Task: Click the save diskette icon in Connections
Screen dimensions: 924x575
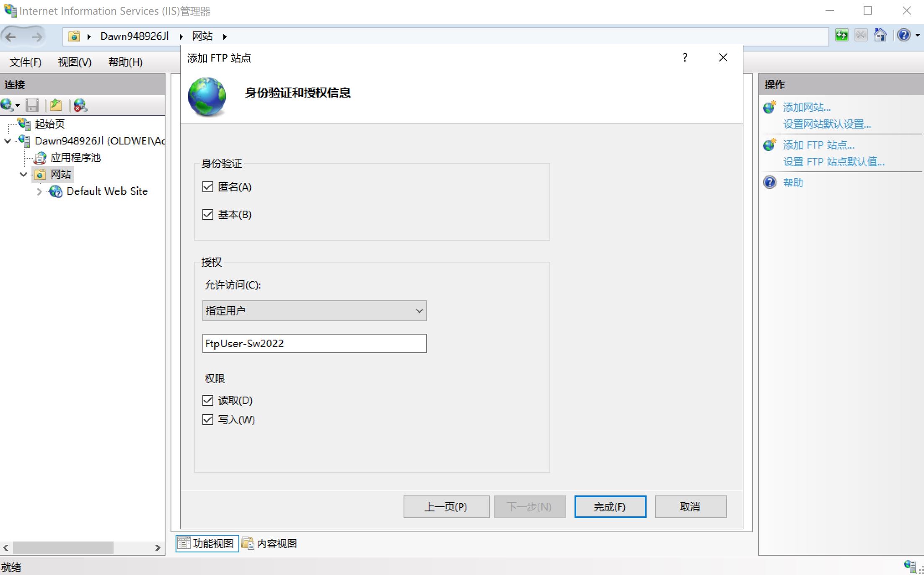Action: coord(32,105)
